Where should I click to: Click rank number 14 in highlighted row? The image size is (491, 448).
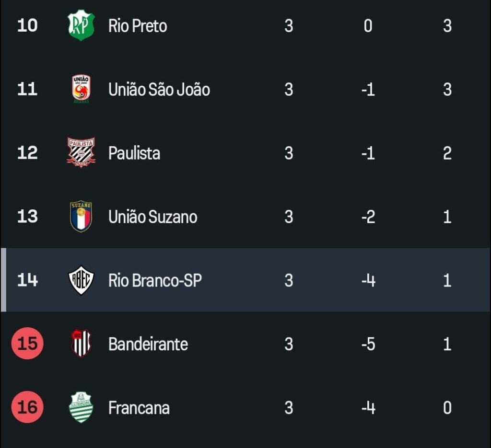coord(27,280)
